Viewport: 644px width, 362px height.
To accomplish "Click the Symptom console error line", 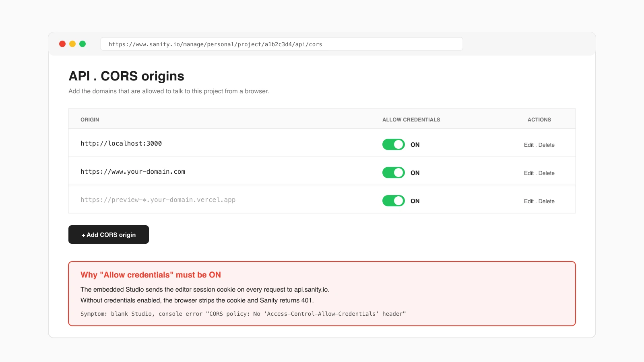I will point(243,314).
